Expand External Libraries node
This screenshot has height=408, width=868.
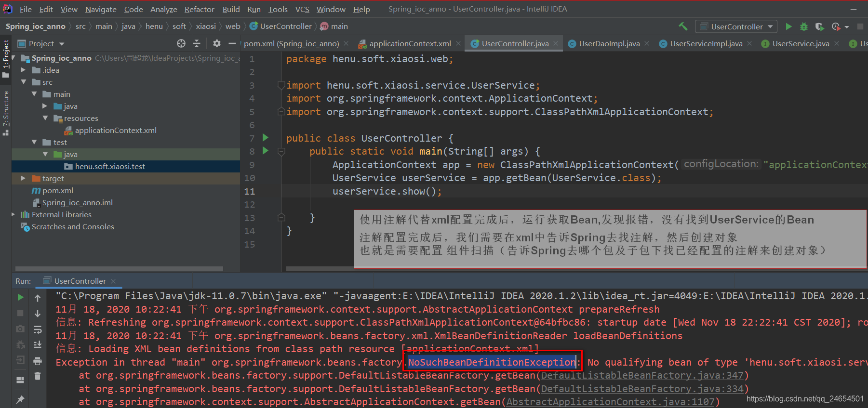13,214
